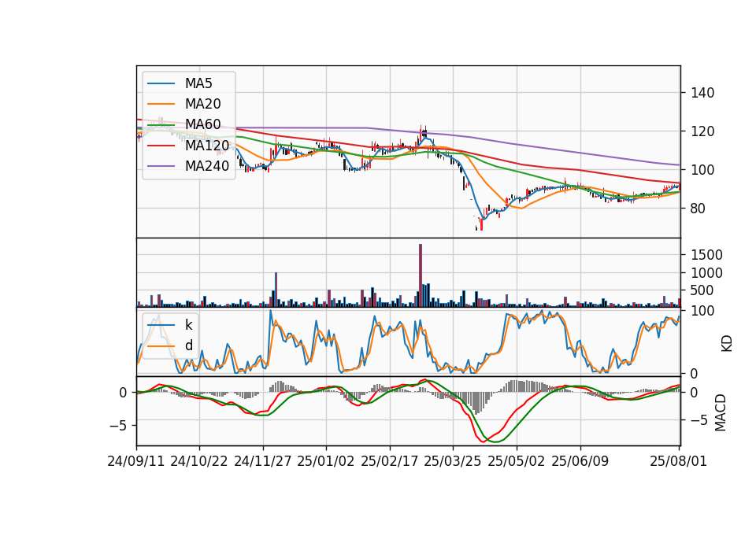Screen dimensions: 756x543
Task: Click the MA120 legend label
Action: tap(207, 145)
